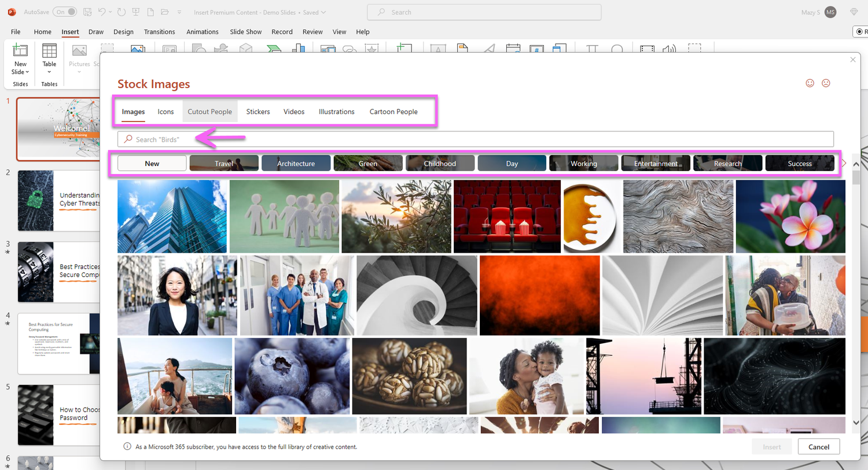Switch to the Stickers tab
The height and width of the screenshot is (470, 868).
258,112
